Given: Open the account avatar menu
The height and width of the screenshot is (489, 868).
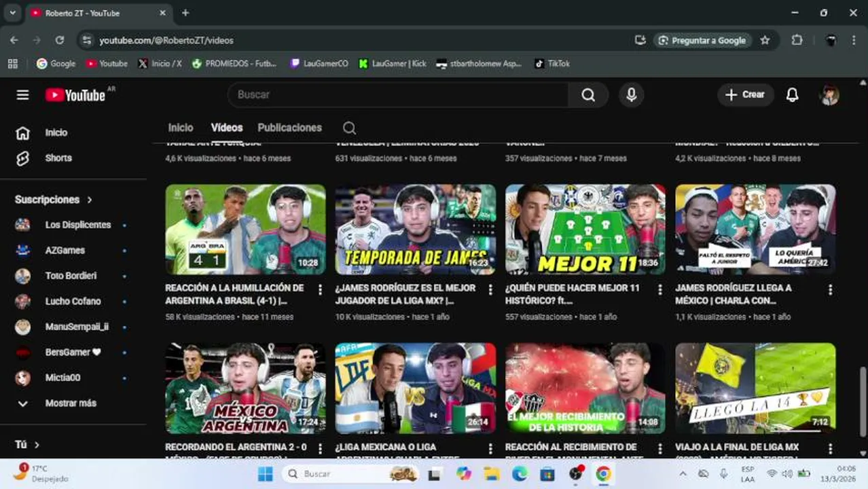Looking at the screenshot, I should click(x=829, y=95).
